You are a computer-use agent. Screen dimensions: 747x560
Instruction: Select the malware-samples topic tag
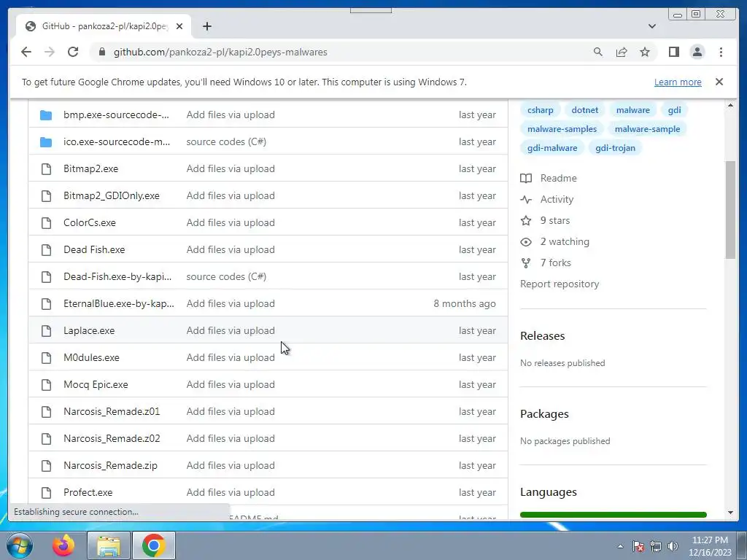[562, 129]
